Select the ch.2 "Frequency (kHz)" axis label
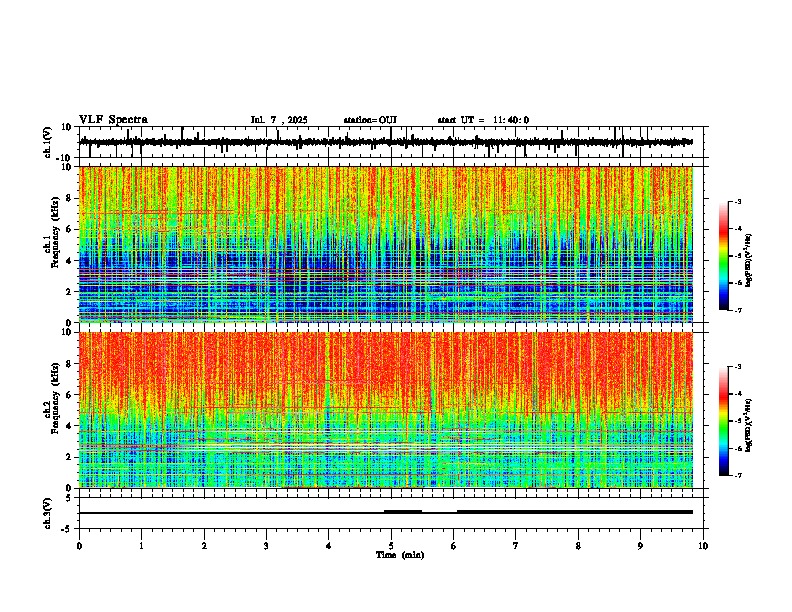792x612 pixels. pyautogui.click(x=55, y=397)
